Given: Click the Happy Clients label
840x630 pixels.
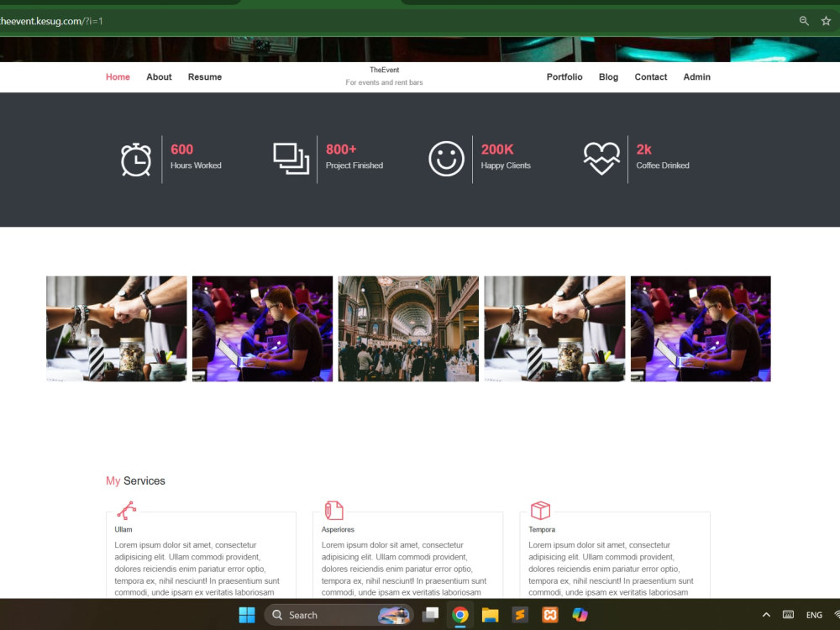Looking at the screenshot, I should [x=506, y=165].
